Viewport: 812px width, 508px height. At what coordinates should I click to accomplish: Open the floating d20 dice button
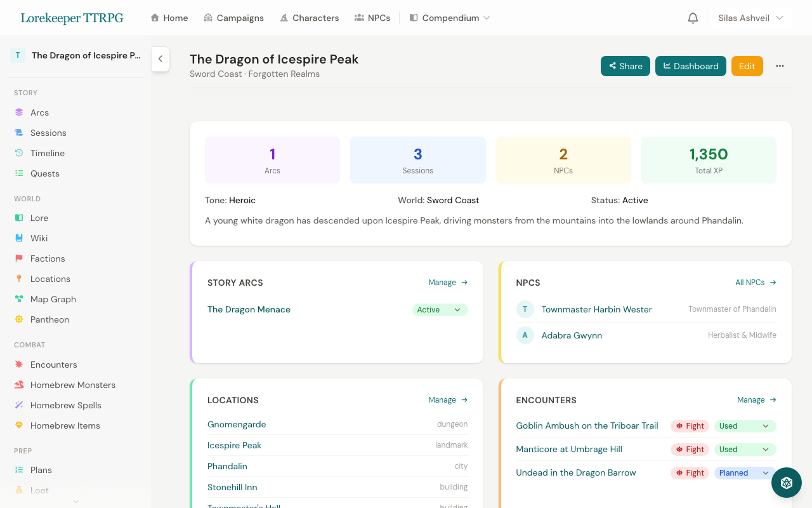coord(787,483)
